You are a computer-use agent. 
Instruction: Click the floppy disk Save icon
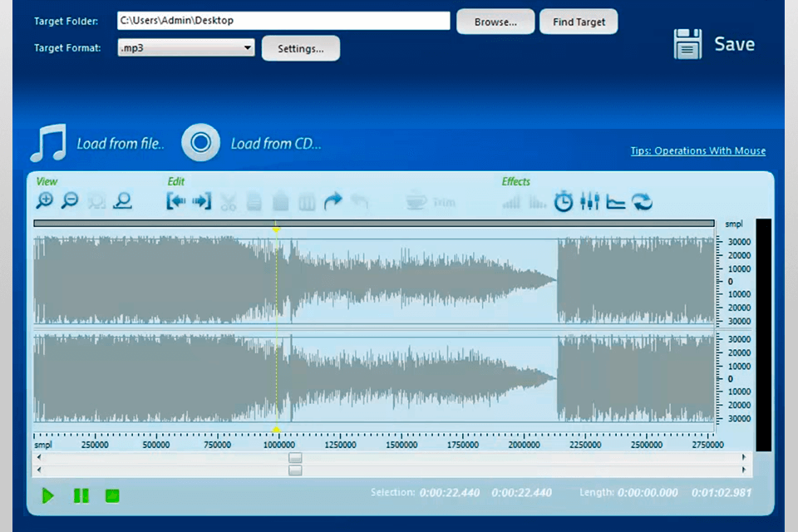point(687,44)
